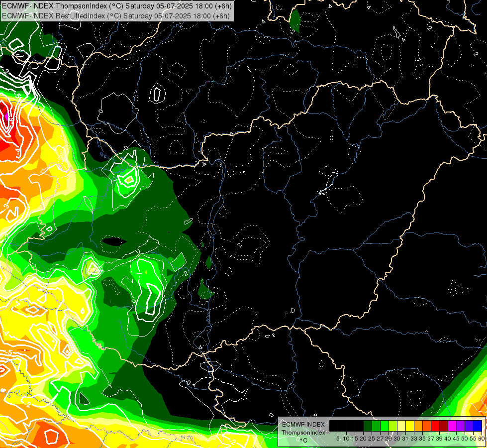Click the red 37–39 legend swatch
Image resolution: width=487 pixels, height=448 pixels.
point(435,426)
